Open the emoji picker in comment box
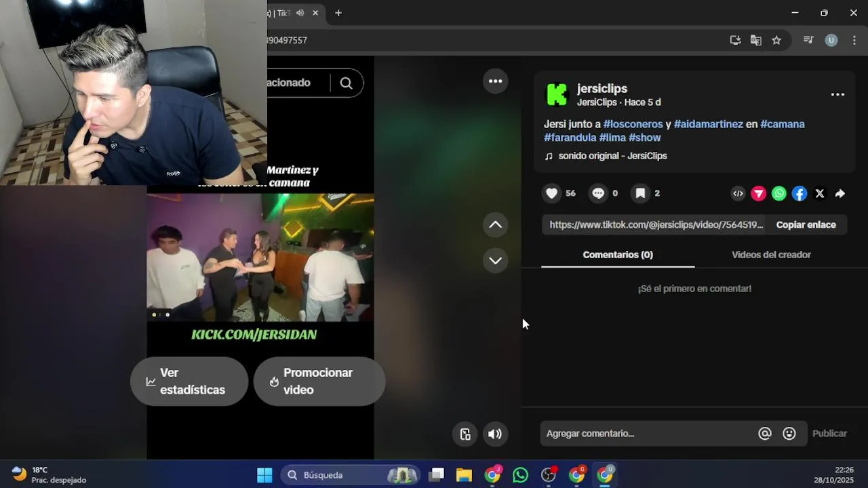Viewport: 868px width, 488px height. (x=789, y=434)
